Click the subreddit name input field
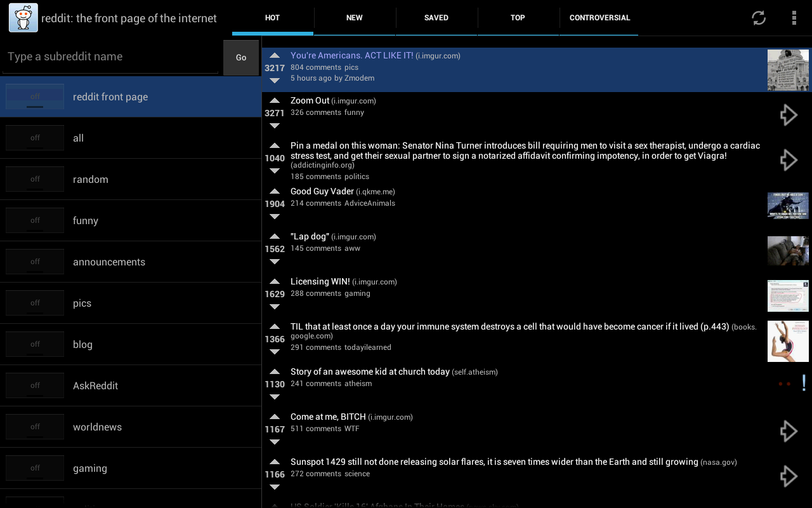 click(x=110, y=57)
